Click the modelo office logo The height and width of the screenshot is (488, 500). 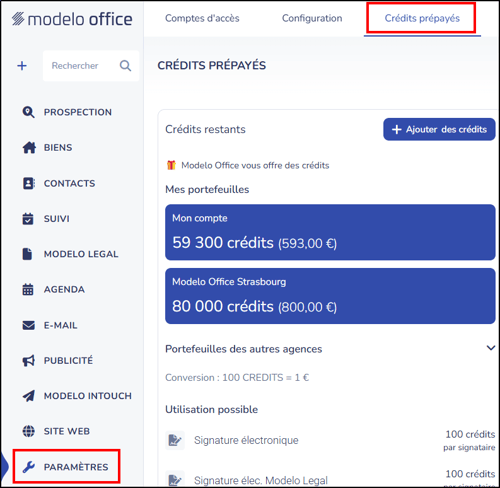(x=72, y=19)
